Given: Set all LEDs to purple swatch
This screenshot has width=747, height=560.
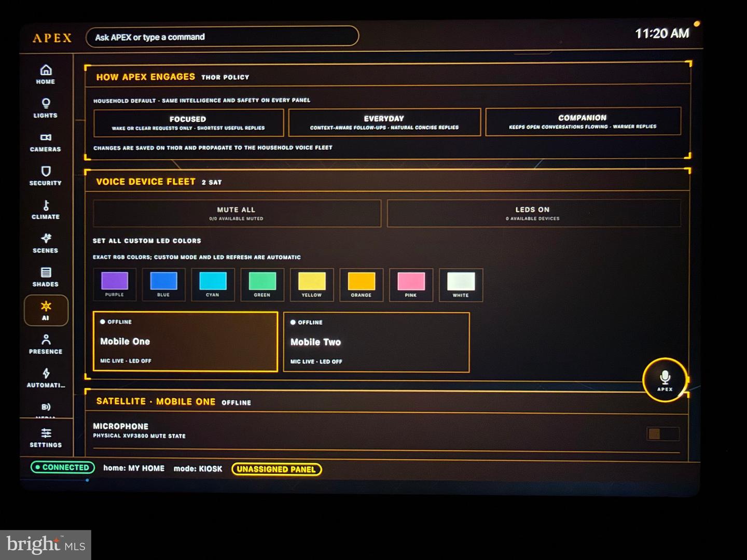Looking at the screenshot, I should pyautogui.click(x=114, y=284).
